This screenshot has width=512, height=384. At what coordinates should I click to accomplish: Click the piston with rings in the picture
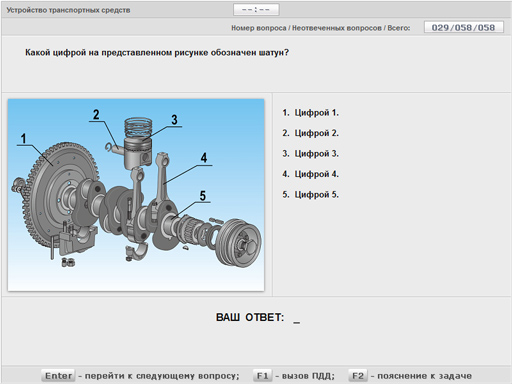[138, 143]
